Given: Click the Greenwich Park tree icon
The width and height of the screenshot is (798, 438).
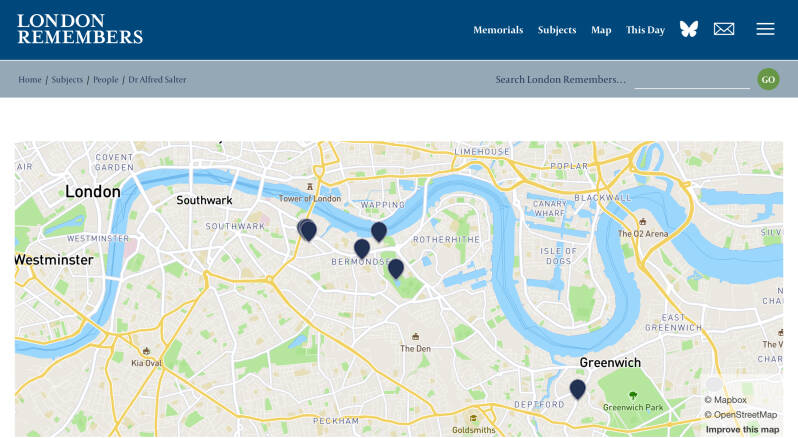Looking at the screenshot, I should pos(633,395).
